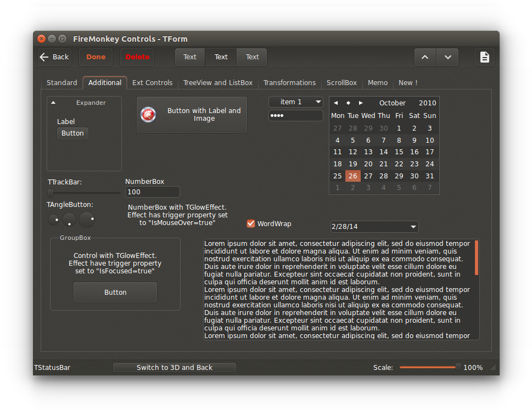Open the Ext Controls tab
Viewport: 532px width, 410px height.
pyautogui.click(x=152, y=83)
